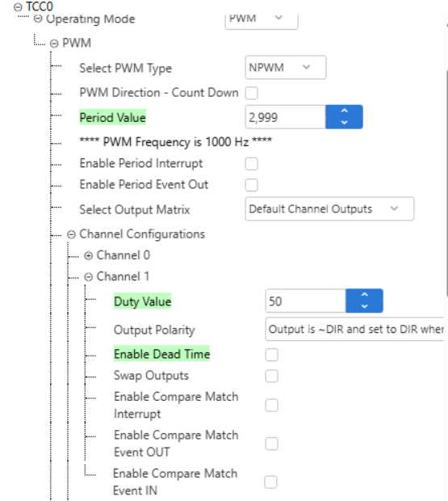Click the PWM Frequency is 1000 Hz text
Screen dimensions: 448x501
[175, 141]
